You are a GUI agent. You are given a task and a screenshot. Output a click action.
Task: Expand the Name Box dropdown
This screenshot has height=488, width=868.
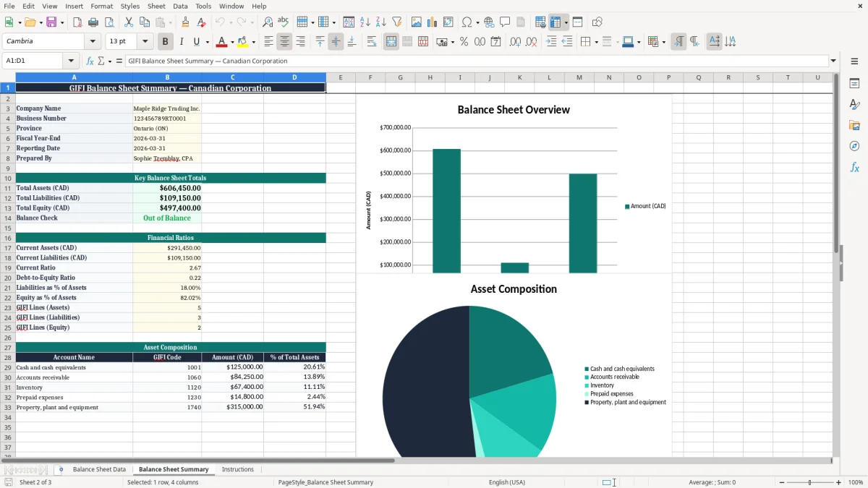click(71, 61)
